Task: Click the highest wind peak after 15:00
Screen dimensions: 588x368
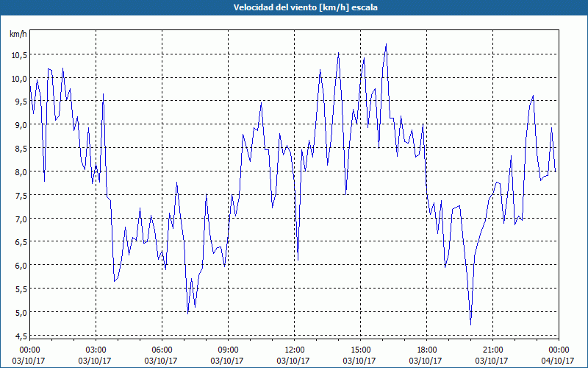Action: point(386,44)
